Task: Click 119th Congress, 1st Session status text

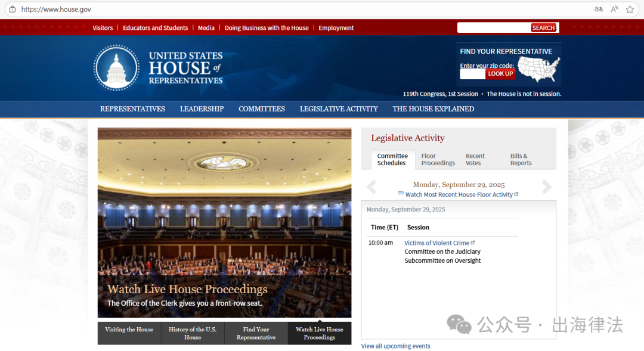Action: [440, 94]
